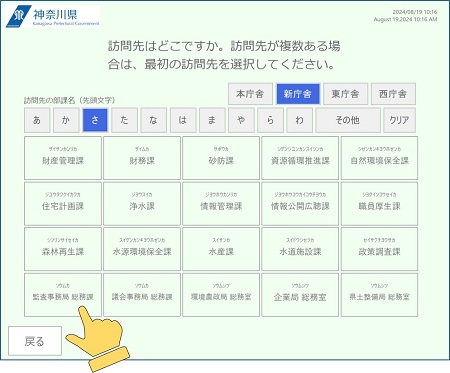The image size is (450, 373).
Task: Select the 東庁舎 building tab
Action: pyautogui.click(x=346, y=94)
